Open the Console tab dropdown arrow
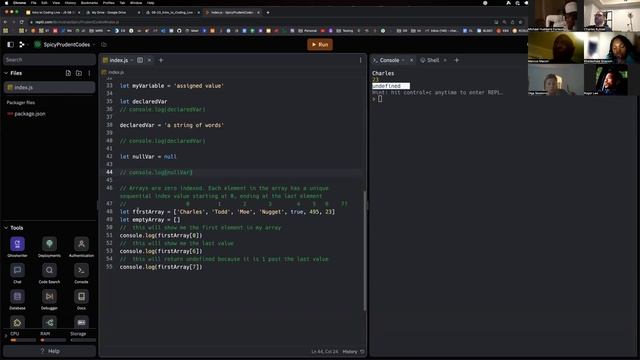640x360 pixels. coord(403,60)
